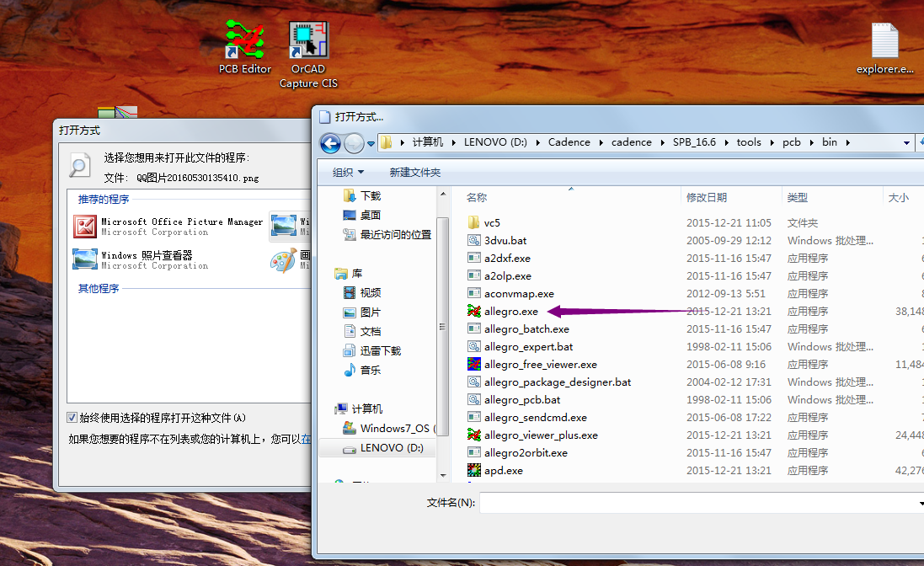
Task: Navigate to 计算机 in the address bar
Action: tap(427, 142)
